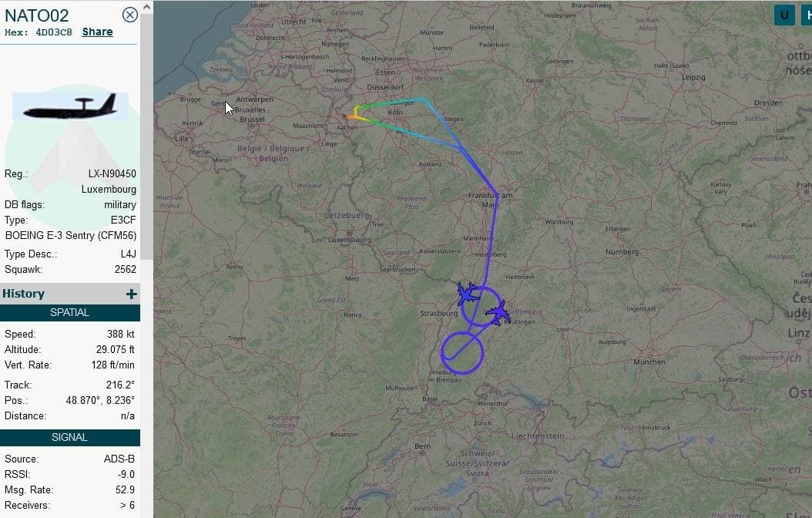Close the NATO02 aircraft info panel
The width and height of the screenshot is (812, 518).
click(130, 15)
